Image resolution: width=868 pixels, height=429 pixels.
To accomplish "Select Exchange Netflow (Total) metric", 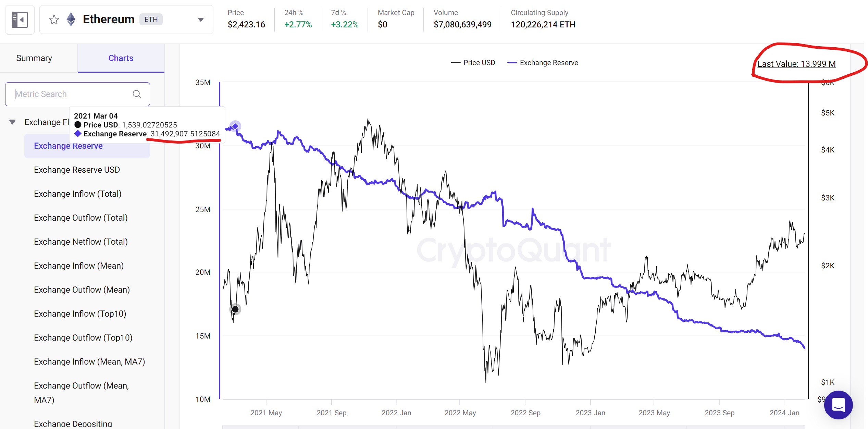I will pyautogui.click(x=80, y=242).
